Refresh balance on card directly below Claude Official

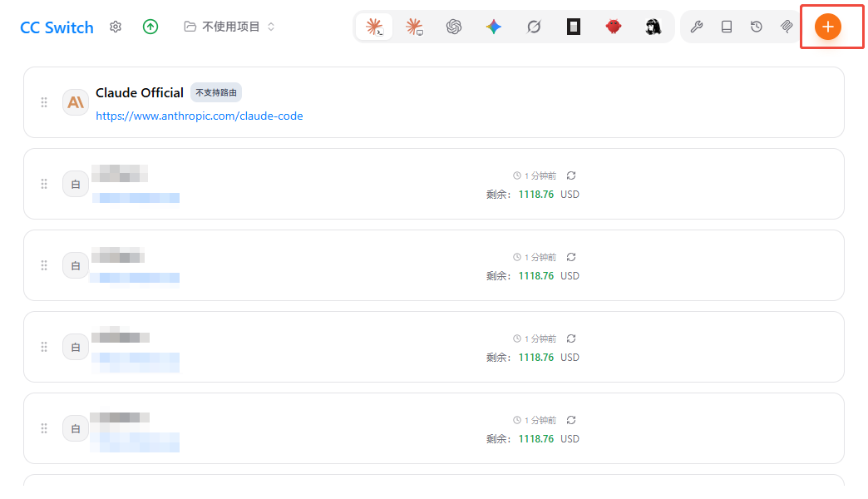(x=571, y=175)
